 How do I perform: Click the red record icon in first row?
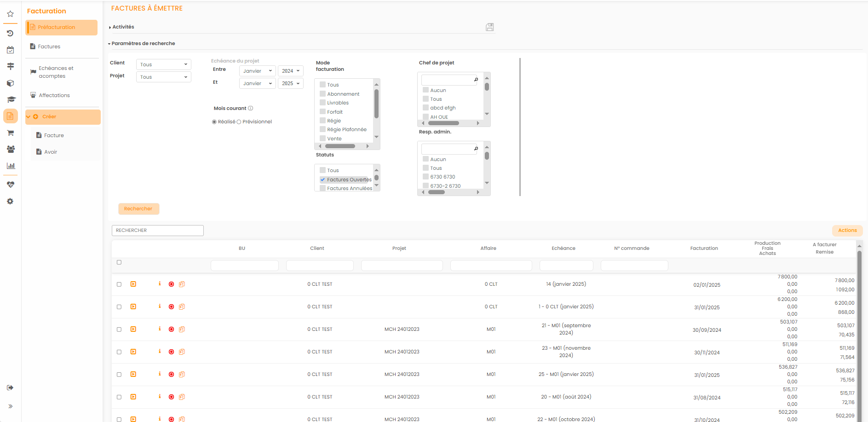click(171, 284)
